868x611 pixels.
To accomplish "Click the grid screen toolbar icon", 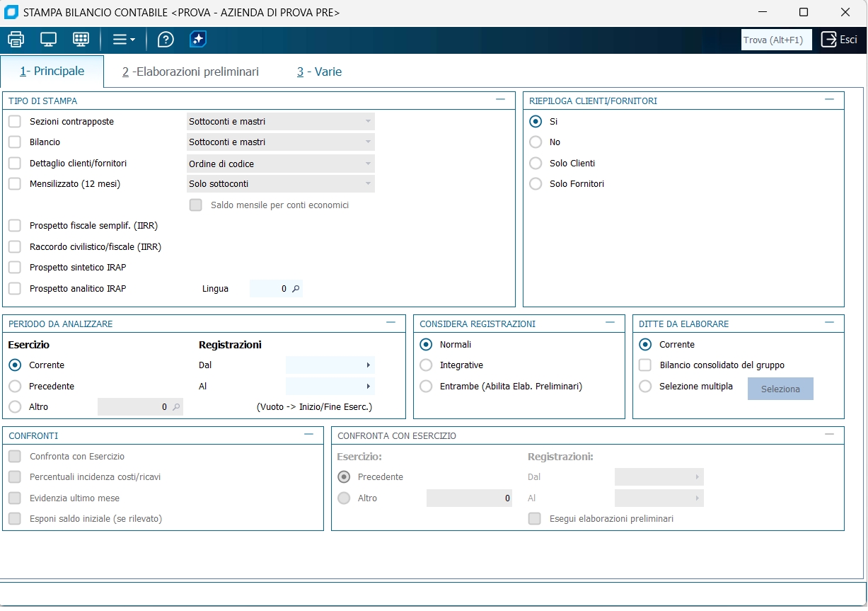I will pos(81,40).
